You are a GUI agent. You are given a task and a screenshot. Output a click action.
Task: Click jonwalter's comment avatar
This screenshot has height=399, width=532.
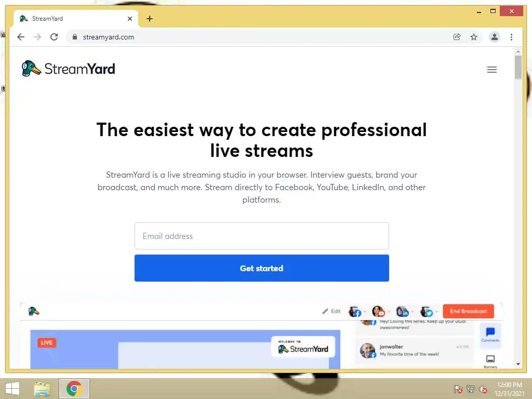(368, 351)
